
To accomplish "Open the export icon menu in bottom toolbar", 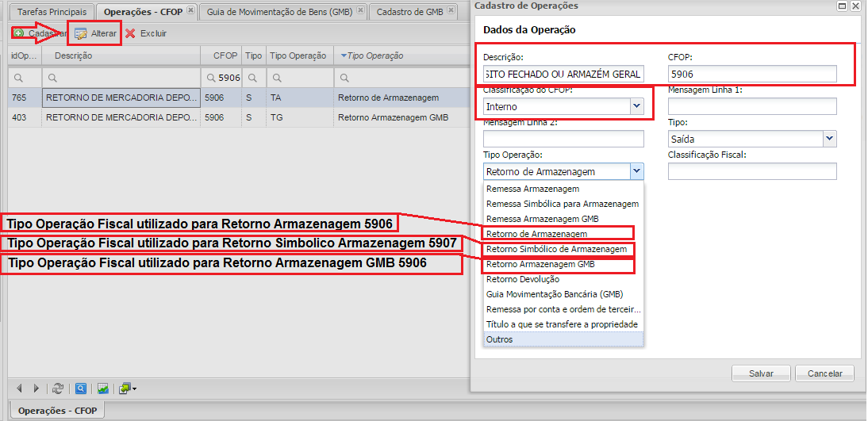I will [x=127, y=389].
